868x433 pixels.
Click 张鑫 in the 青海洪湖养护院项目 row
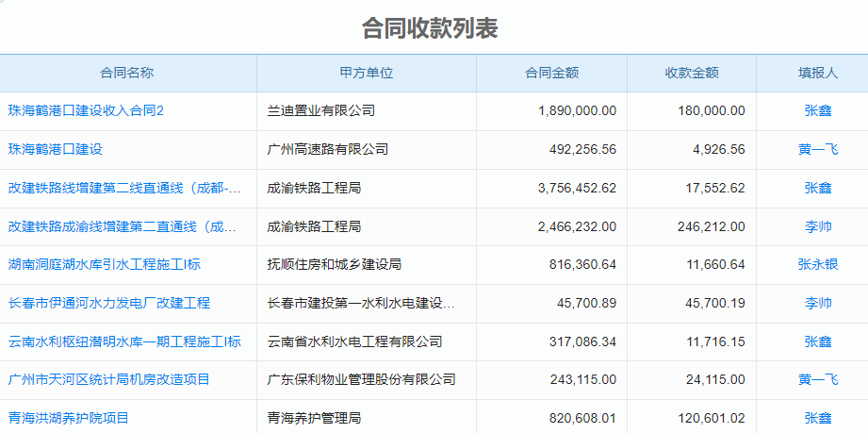pos(817,418)
